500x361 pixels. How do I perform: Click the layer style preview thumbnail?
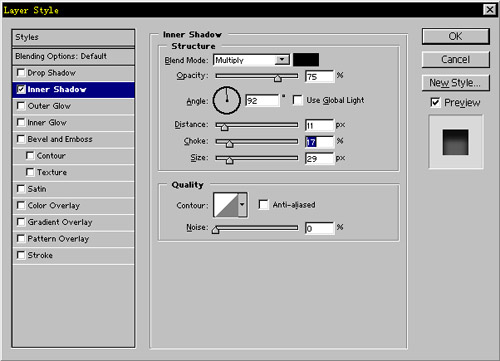(x=456, y=142)
